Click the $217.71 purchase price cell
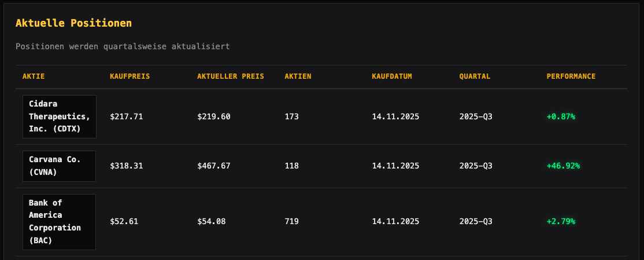Viewport: 644px width, 260px height. click(126, 116)
